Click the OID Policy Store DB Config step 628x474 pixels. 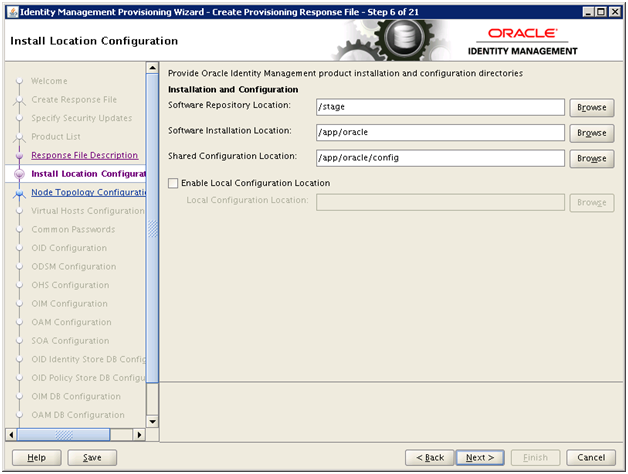(x=89, y=378)
